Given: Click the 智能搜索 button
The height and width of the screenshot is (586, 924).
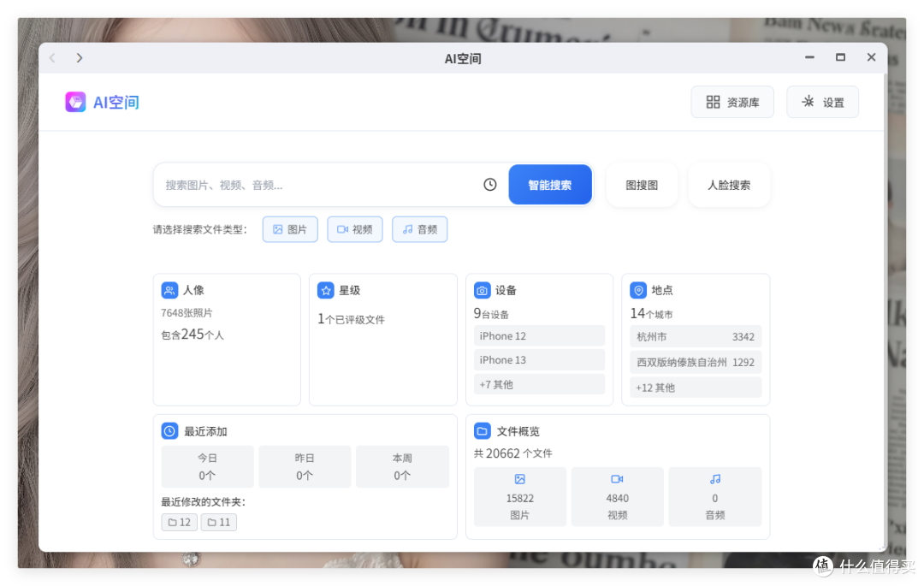Looking at the screenshot, I should pos(550,185).
